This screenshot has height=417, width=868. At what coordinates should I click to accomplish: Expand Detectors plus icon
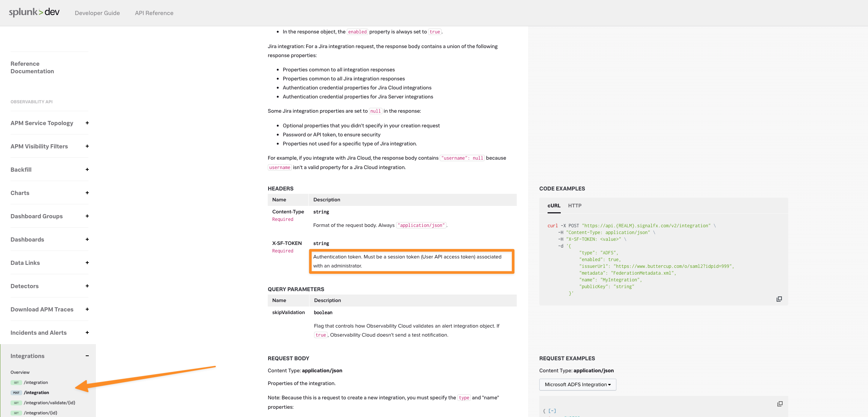tap(87, 286)
